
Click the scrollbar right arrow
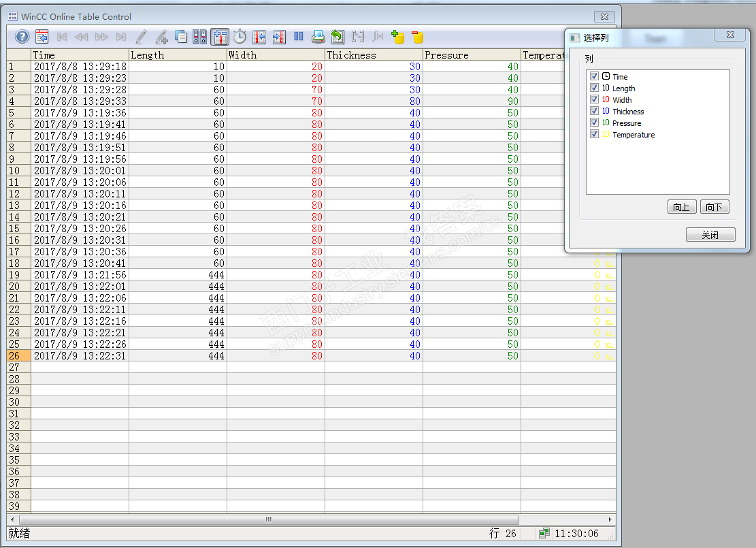610,519
